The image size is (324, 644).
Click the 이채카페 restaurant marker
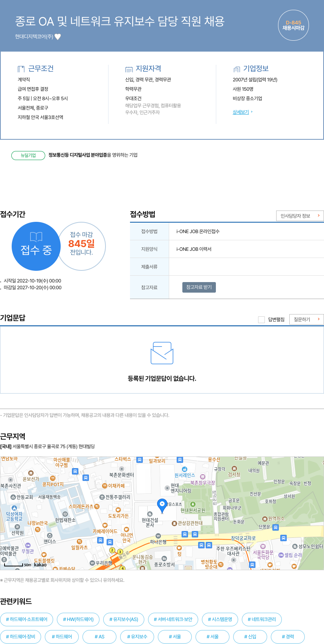click(x=105, y=486)
